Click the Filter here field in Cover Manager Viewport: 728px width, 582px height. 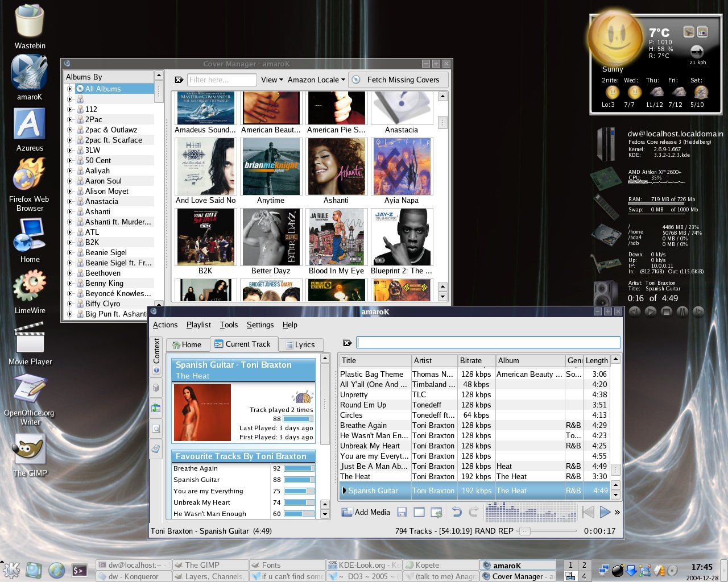[221, 80]
